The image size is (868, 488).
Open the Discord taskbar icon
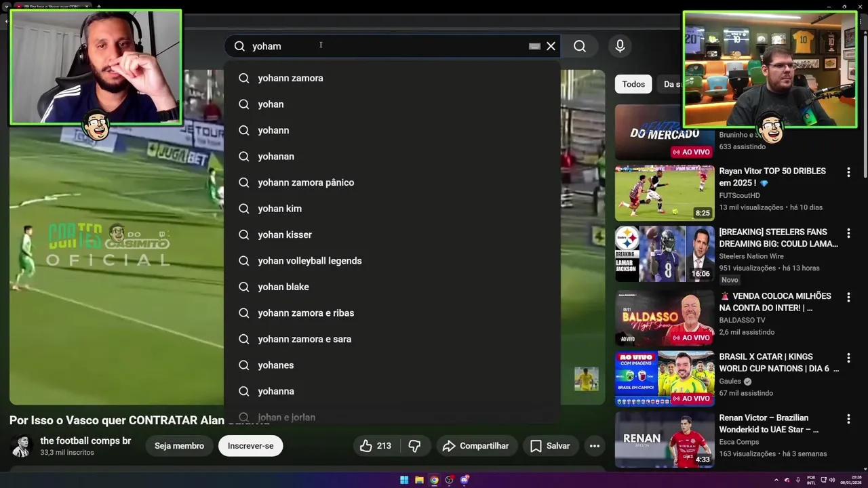(x=465, y=480)
